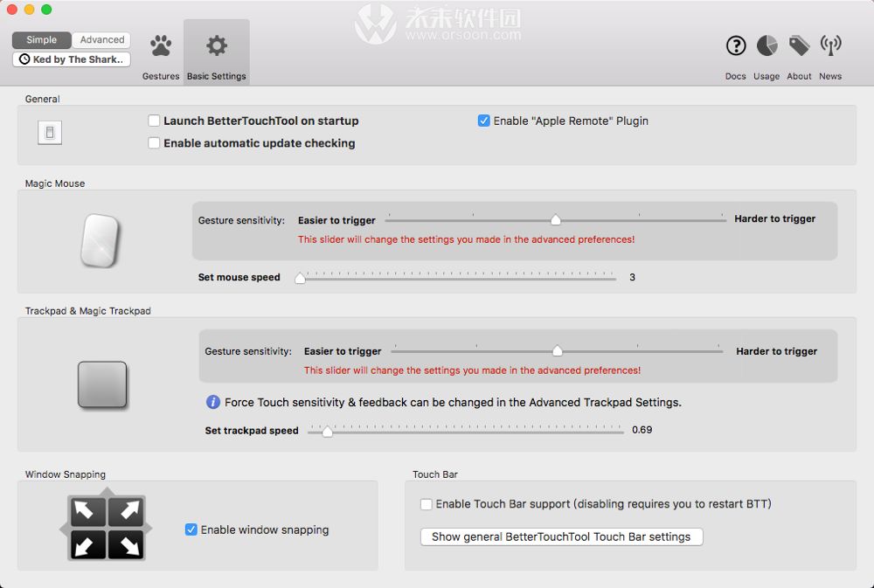Click the green maximize window button

click(47, 10)
